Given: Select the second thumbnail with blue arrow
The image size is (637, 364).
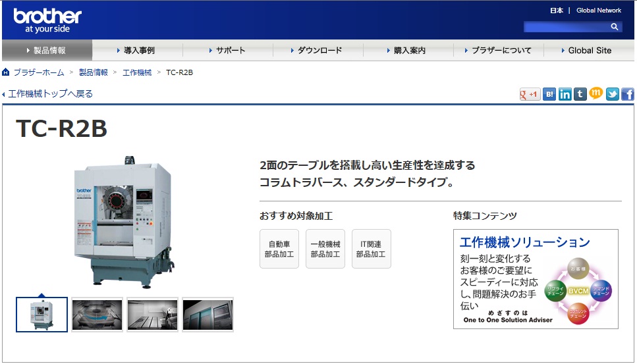Looking at the screenshot, I should 97,315.
